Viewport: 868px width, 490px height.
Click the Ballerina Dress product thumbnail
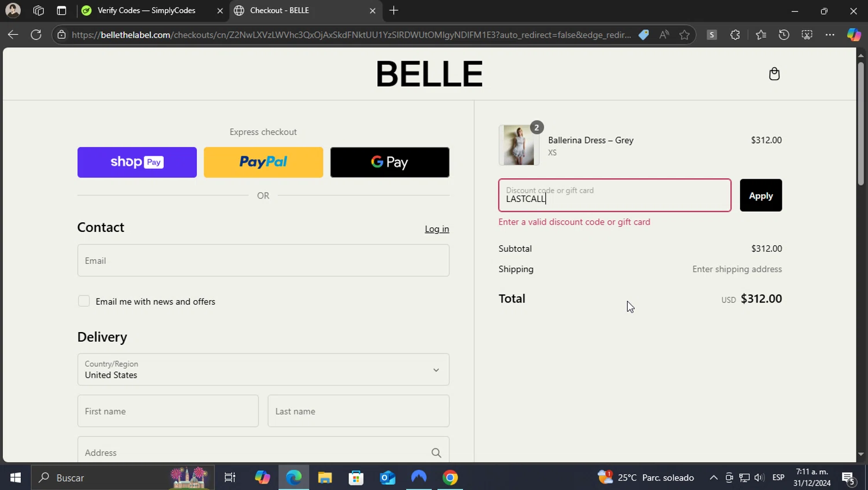[x=519, y=145]
